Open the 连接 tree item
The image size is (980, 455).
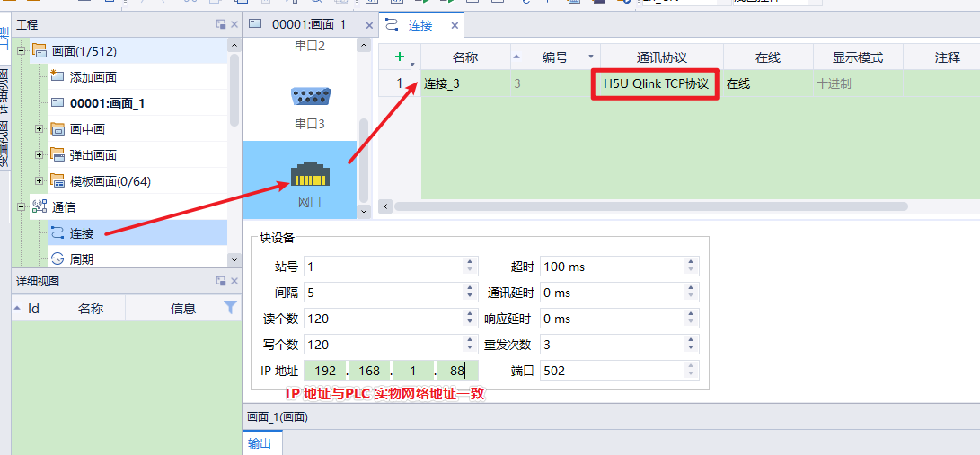(81, 233)
